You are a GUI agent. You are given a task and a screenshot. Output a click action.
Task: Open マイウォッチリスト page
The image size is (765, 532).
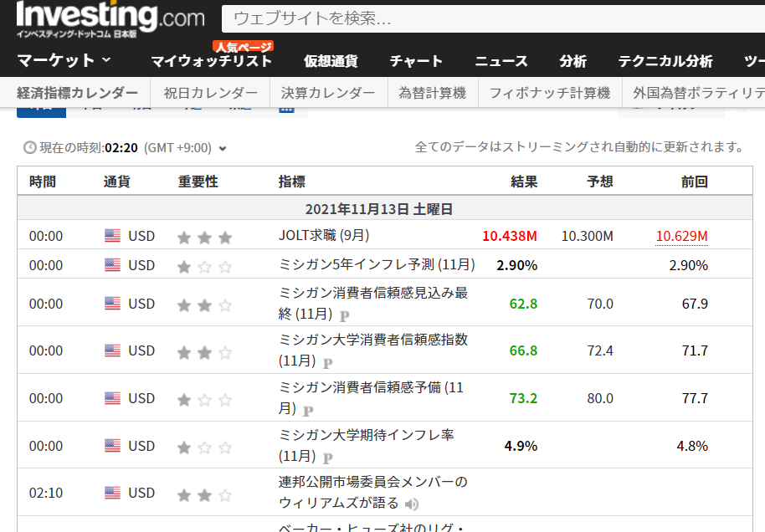[211, 61]
